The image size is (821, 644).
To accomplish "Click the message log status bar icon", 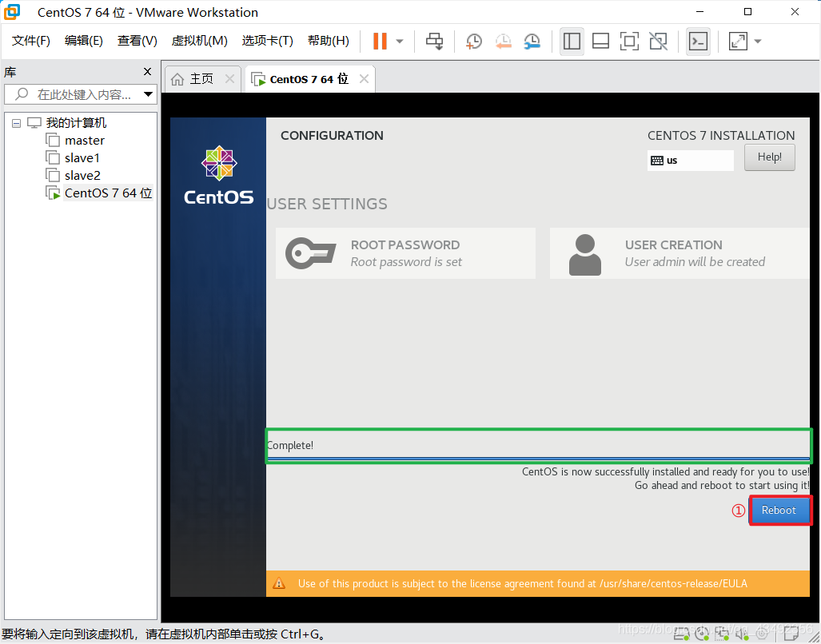I will click(791, 634).
